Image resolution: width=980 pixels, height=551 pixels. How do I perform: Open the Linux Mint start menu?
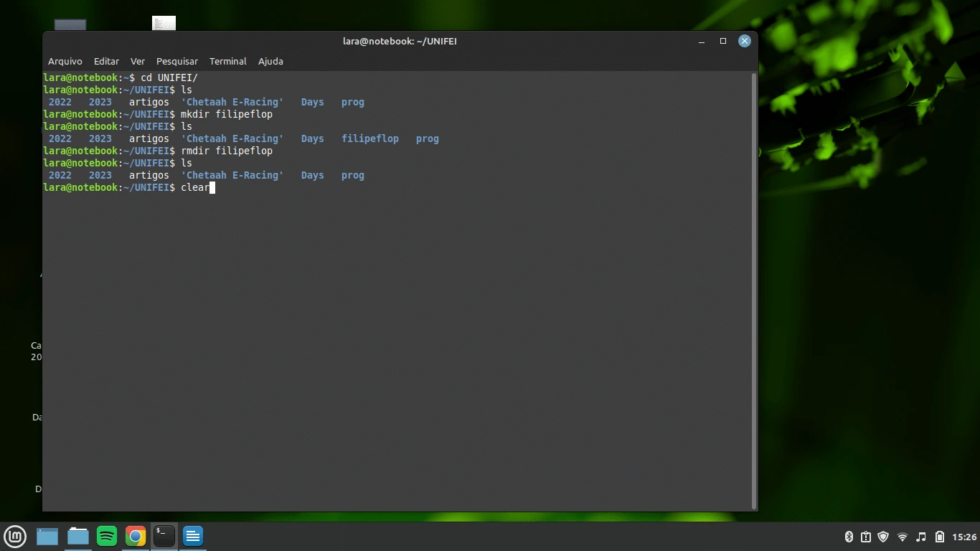[x=15, y=536]
